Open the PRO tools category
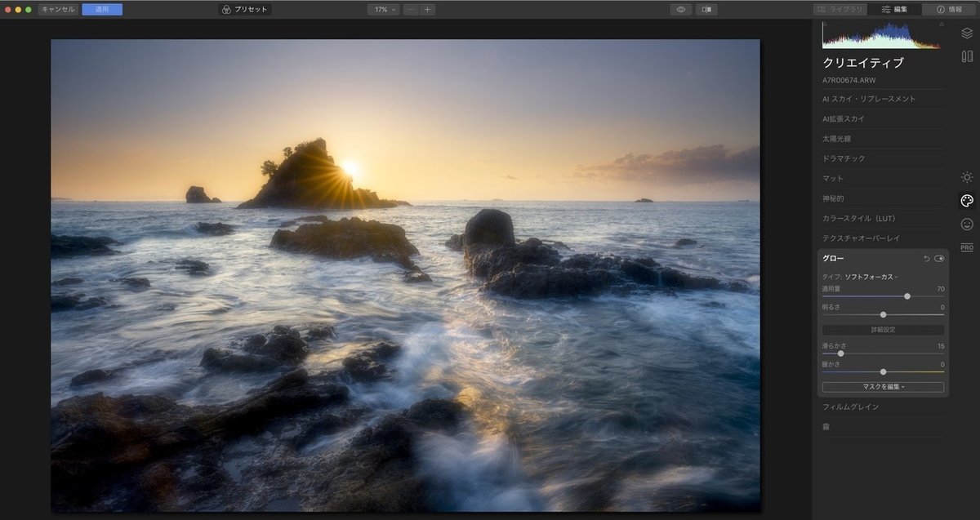Viewport: 980px width, 520px height. click(x=967, y=247)
